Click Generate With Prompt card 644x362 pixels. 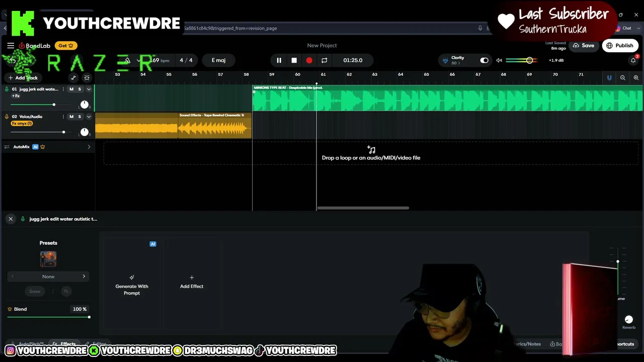[x=132, y=285]
